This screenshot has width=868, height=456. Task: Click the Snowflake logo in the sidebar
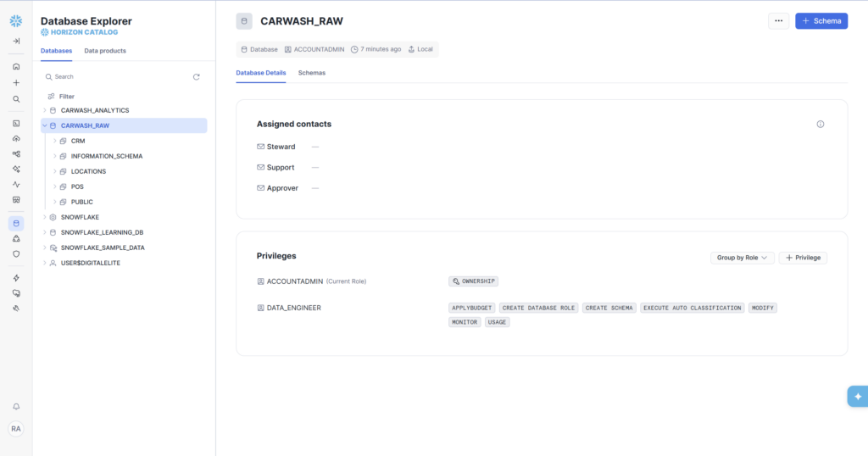coord(16,20)
